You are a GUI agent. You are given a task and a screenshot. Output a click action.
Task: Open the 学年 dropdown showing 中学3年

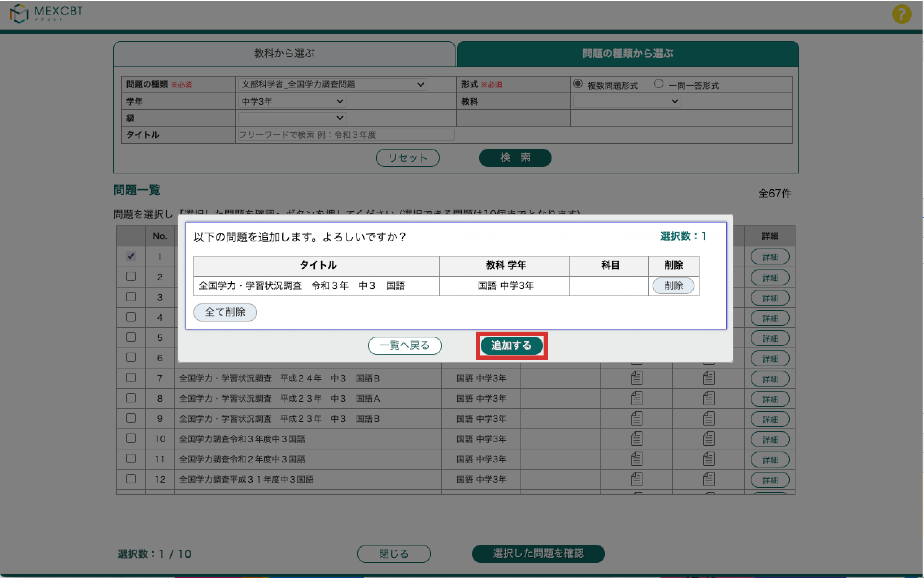(292, 101)
